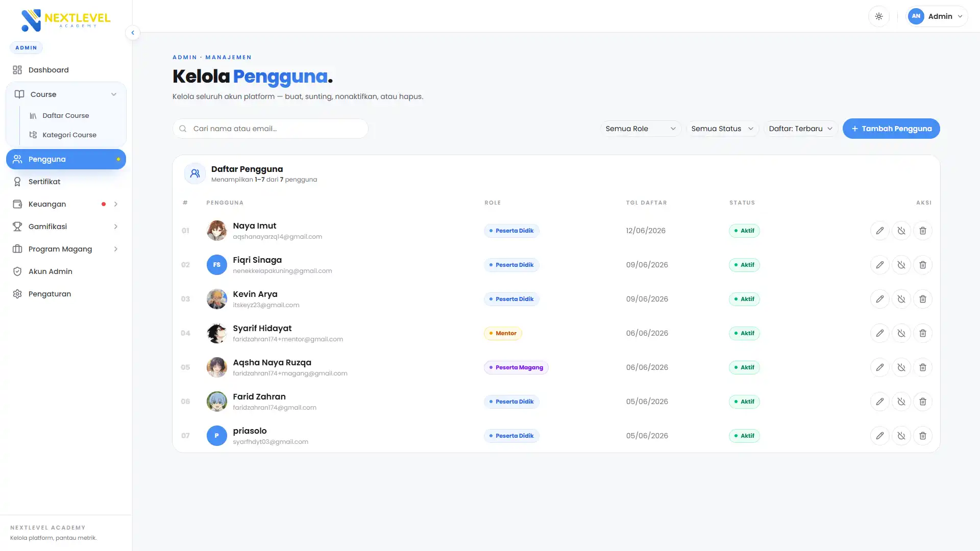Toggle light/dark theme sun icon
The image size is (980, 551).
(x=878, y=16)
